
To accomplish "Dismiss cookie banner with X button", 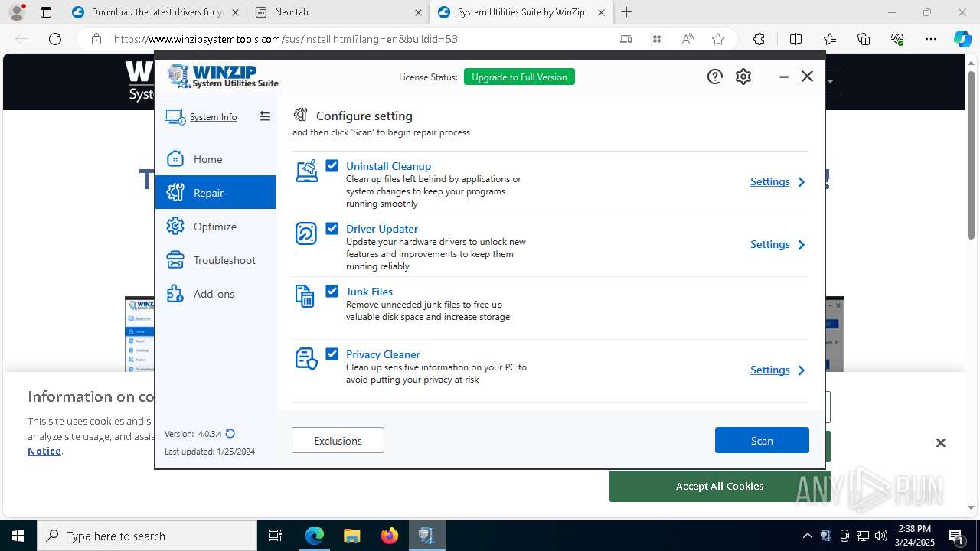I will pos(940,442).
